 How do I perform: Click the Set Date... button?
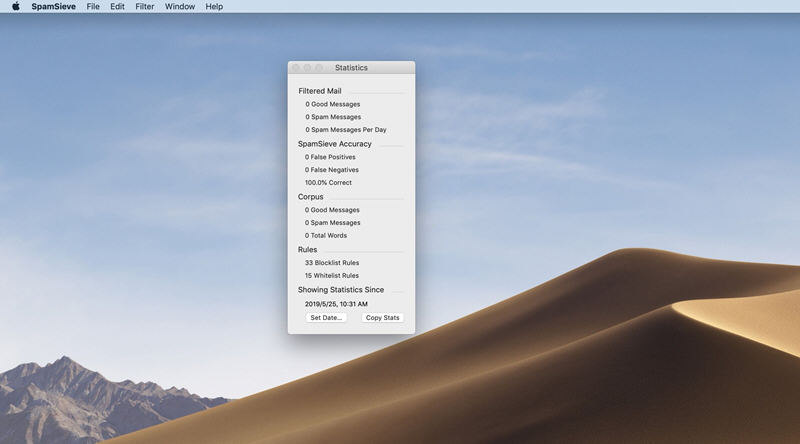pos(326,317)
